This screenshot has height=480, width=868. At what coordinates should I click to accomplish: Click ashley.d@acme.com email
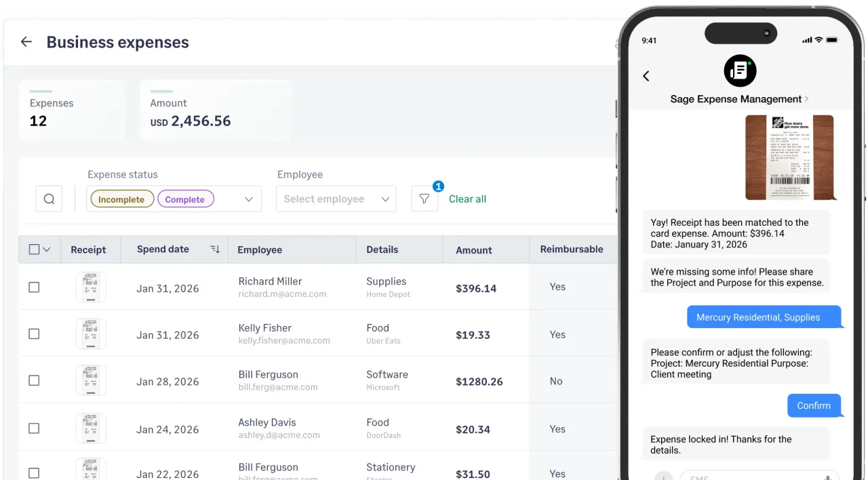(x=279, y=435)
